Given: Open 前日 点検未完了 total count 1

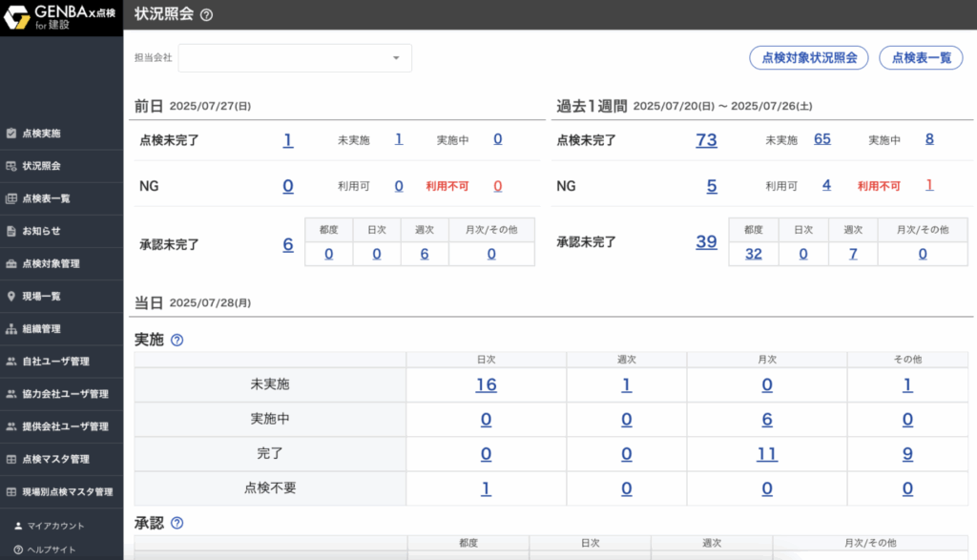Looking at the screenshot, I should [288, 139].
